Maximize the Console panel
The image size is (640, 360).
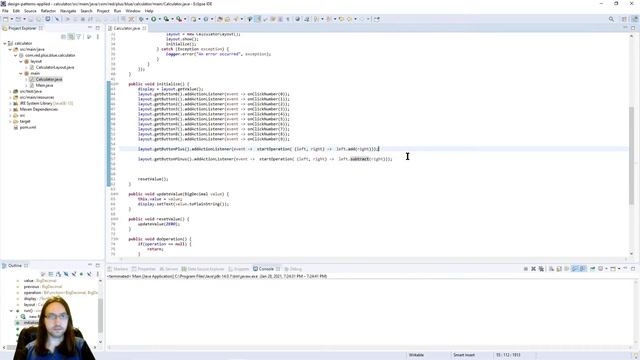[633, 269]
